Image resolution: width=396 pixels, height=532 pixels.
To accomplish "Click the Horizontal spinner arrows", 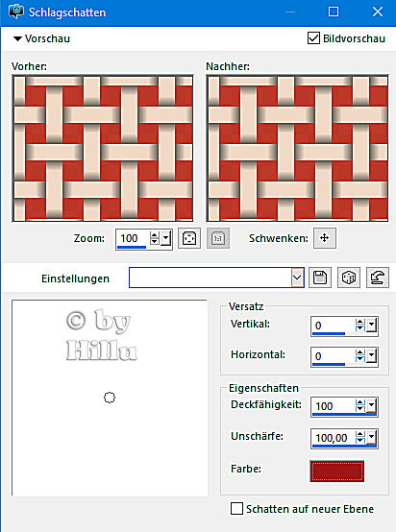I will [360, 356].
